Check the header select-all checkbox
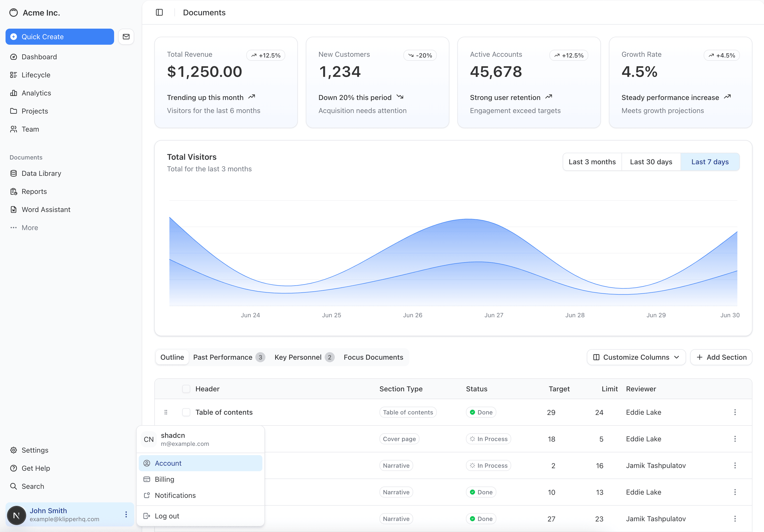This screenshot has height=532, width=764. (186, 389)
